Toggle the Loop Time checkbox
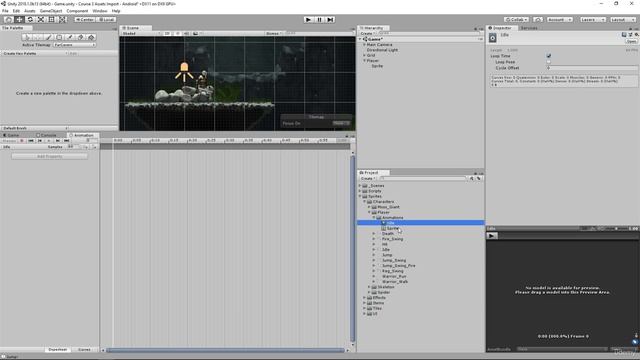This screenshot has width=640, height=360. tap(549, 56)
